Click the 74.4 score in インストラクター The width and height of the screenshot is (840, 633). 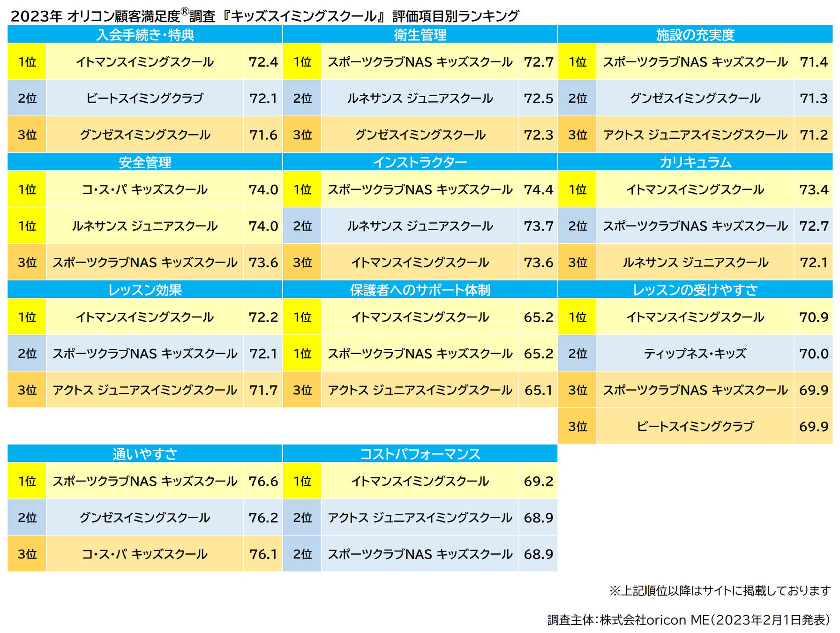coord(538,189)
